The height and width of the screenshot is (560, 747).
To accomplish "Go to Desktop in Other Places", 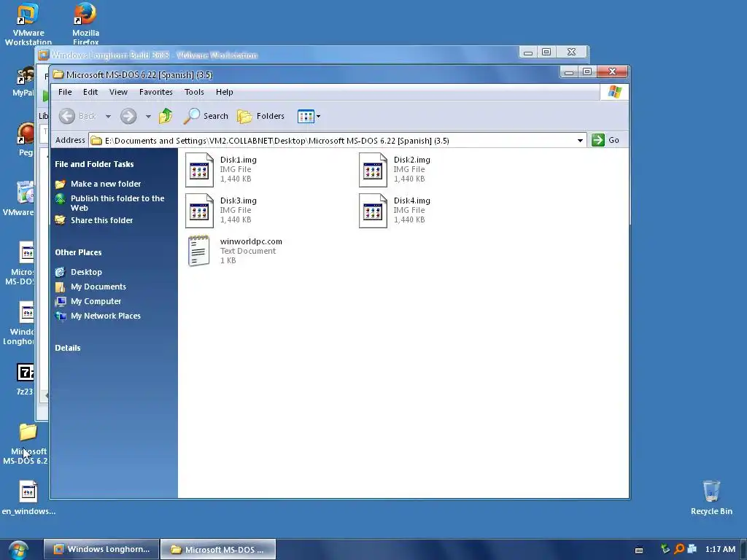I will tap(86, 272).
